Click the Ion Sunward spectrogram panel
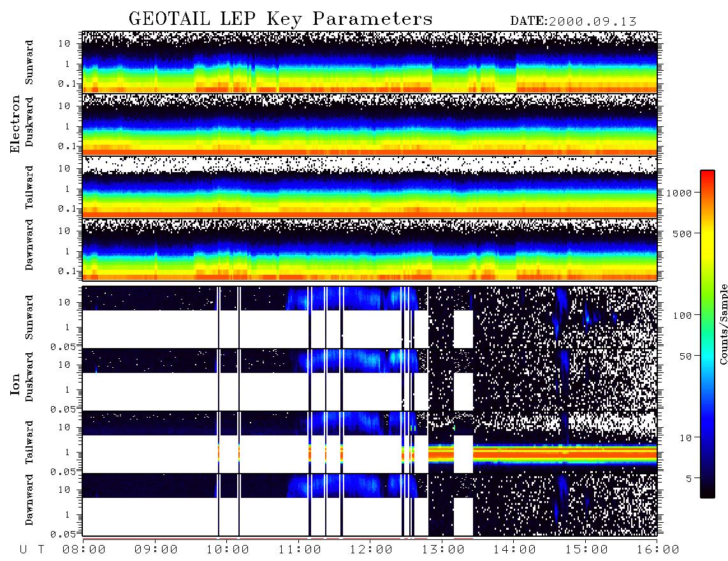Screen dimensions: 728x561 tap(370, 317)
